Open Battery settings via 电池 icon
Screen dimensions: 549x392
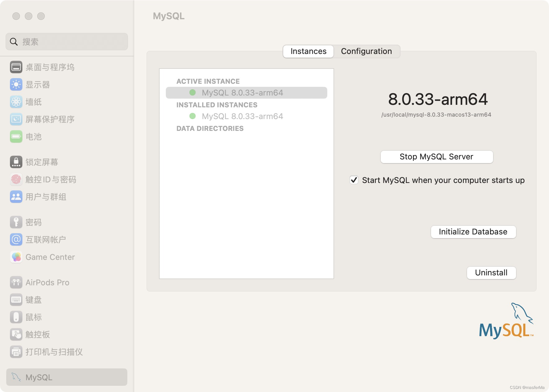[16, 136]
